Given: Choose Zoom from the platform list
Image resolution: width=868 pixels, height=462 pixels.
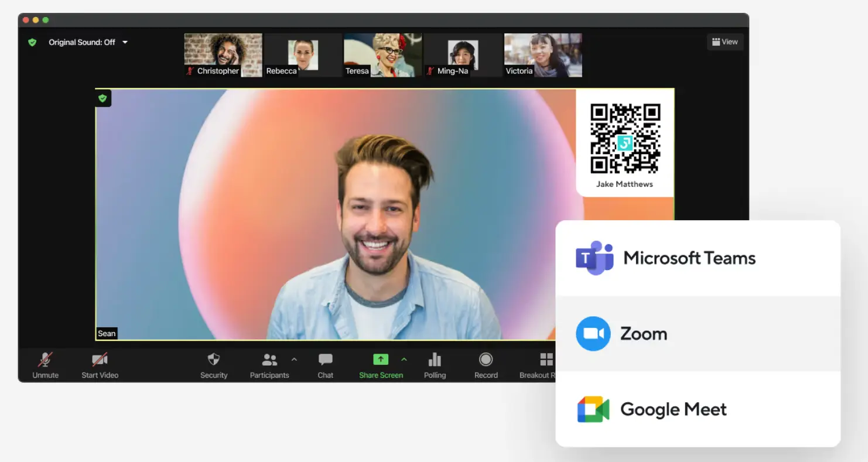Looking at the screenshot, I should [698, 334].
